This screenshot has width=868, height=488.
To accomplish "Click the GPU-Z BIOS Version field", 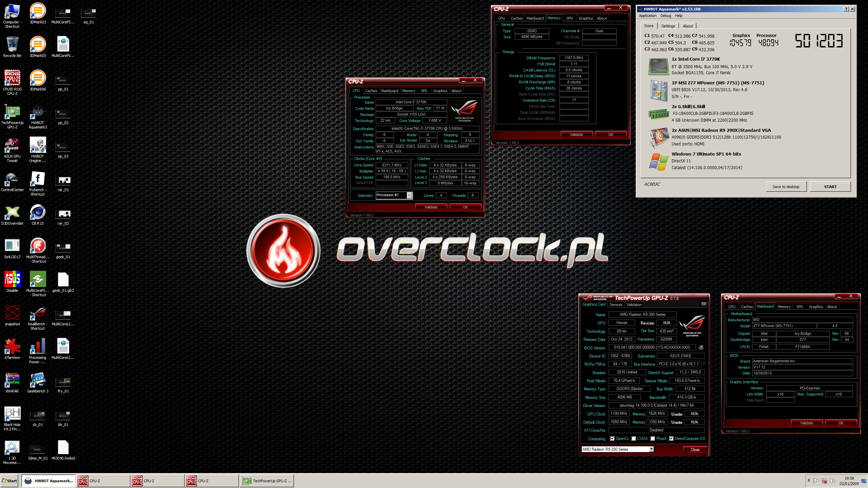I will [652, 347].
